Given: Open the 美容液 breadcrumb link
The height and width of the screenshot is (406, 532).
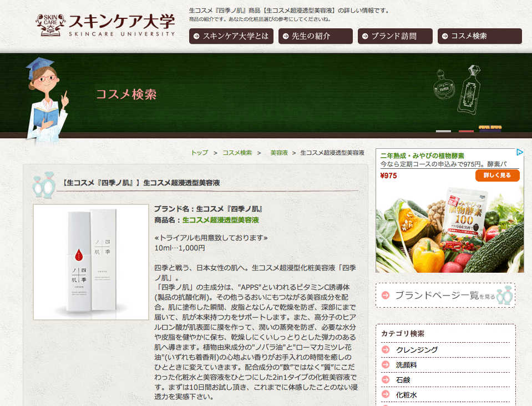Looking at the screenshot, I should tap(279, 153).
